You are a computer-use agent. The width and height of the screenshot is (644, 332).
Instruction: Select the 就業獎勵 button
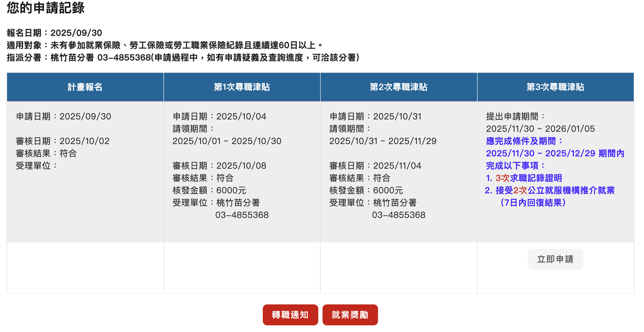350,315
